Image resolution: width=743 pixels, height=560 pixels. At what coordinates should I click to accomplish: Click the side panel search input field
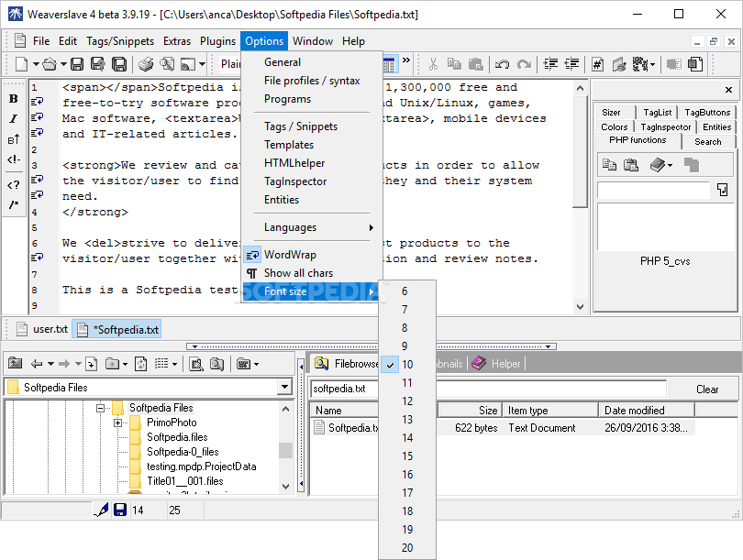653,191
